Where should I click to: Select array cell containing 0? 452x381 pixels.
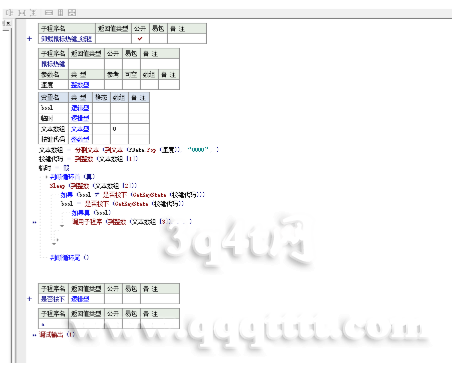pyautogui.click(x=119, y=129)
